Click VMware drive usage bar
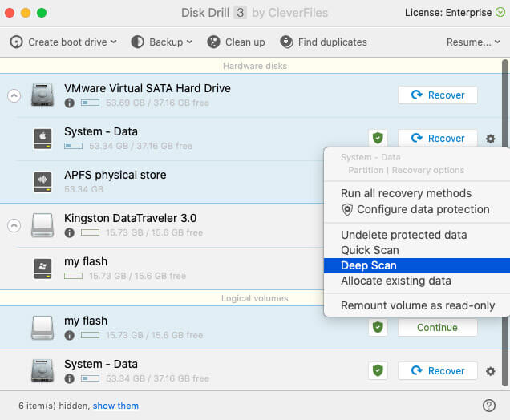This screenshot has width=510, height=420. pyautogui.click(x=90, y=103)
